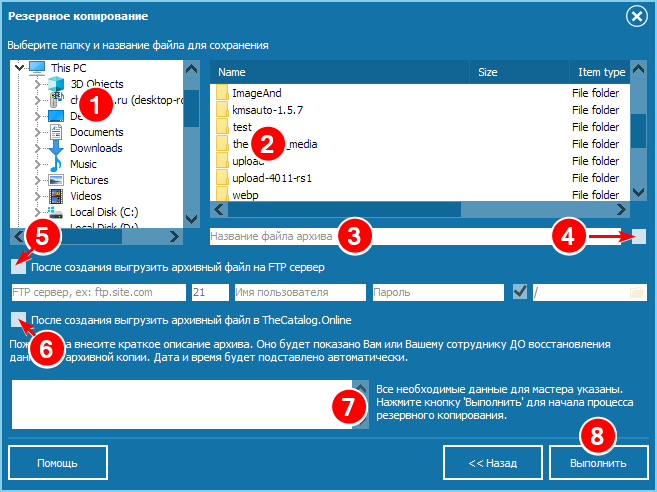The height and width of the screenshot is (492, 657).
Task: Click the Выполнить execute button
Action: point(599,463)
